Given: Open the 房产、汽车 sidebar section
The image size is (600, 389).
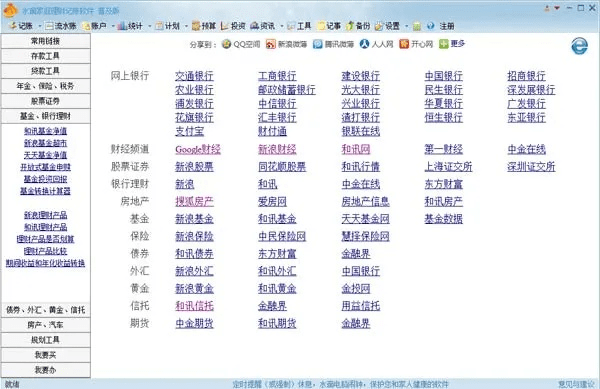Looking at the screenshot, I should (46, 325).
